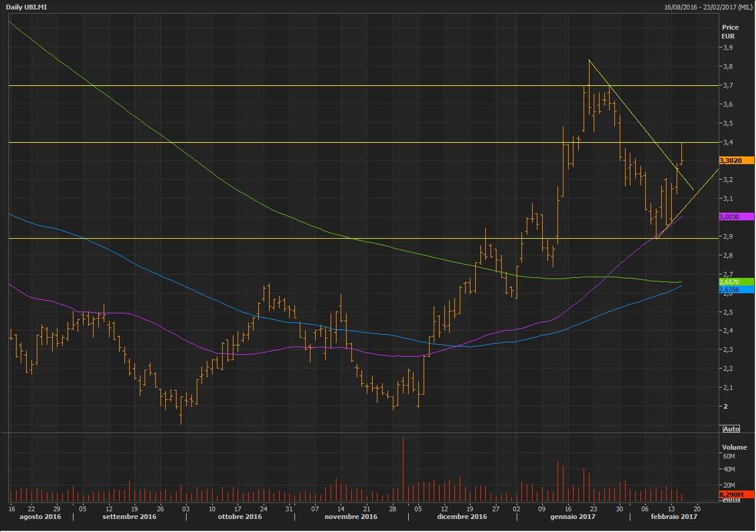Click the 60M tick on volume axis
Image resolution: width=756 pixels, height=532 pixels.
click(x=728, y=457)
